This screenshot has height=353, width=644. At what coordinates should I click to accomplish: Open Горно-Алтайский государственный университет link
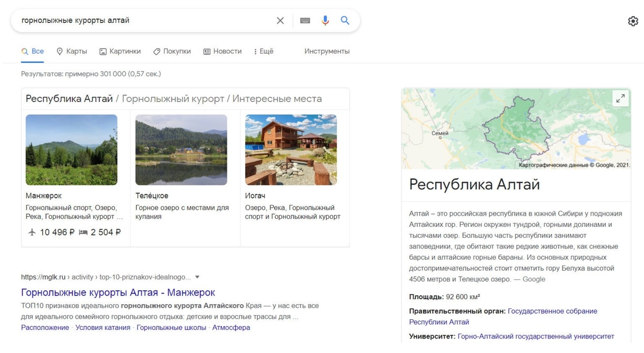tap(536, 336)
